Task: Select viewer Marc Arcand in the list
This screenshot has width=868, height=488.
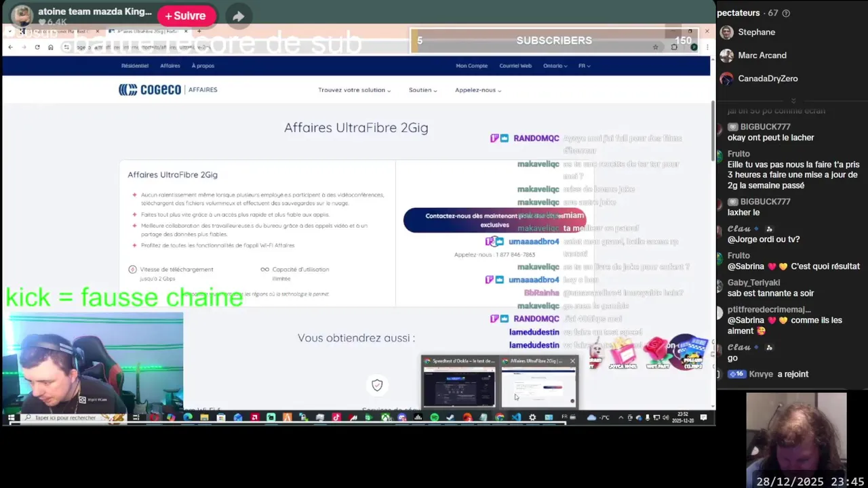Action: point(753,55)
